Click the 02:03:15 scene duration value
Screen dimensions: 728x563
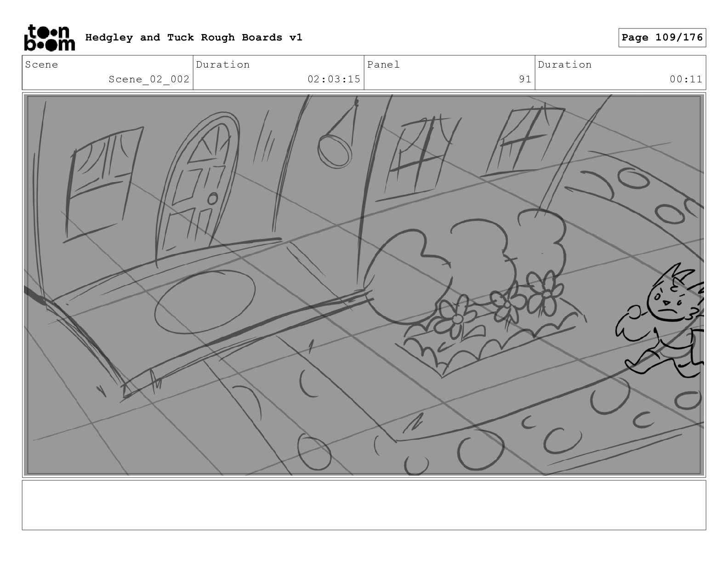(334, 79)
